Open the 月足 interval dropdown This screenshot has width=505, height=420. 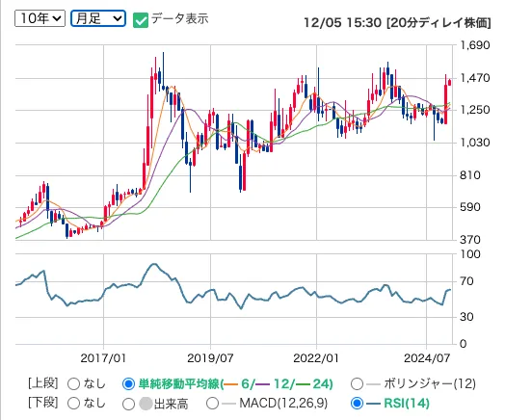click(x=98, y=18)
